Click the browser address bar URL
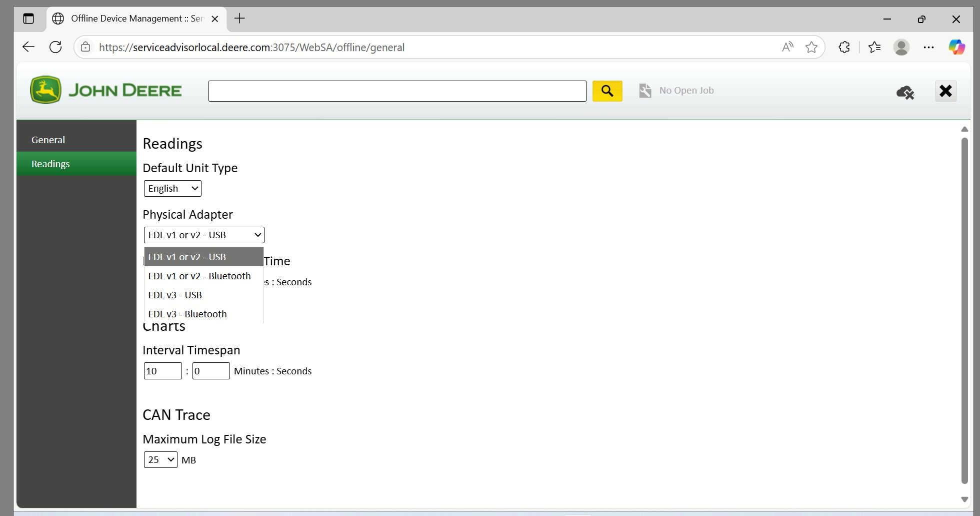 pos(251,47)
